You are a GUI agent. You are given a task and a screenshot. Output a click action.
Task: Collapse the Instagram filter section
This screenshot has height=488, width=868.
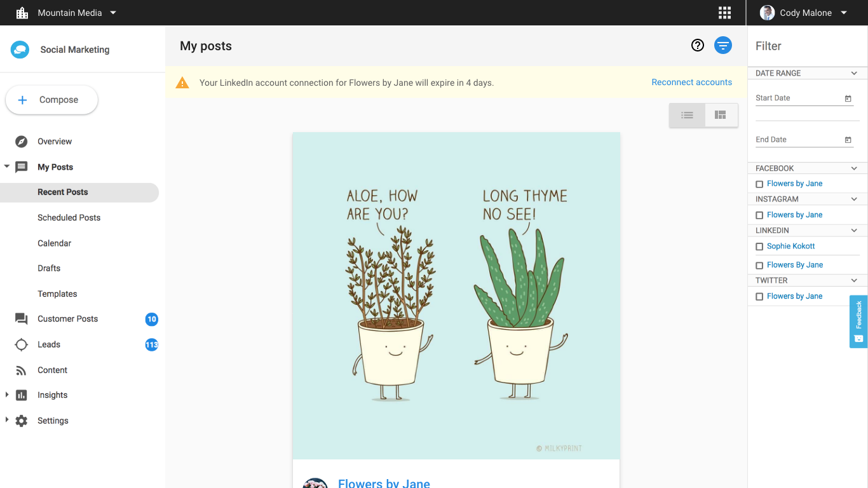click(854, 199)
